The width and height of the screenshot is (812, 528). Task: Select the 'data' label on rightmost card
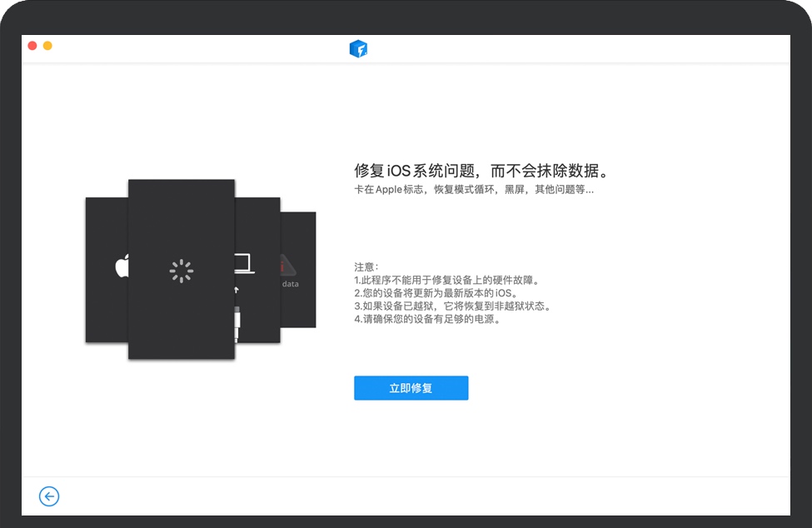pos(290,284)
